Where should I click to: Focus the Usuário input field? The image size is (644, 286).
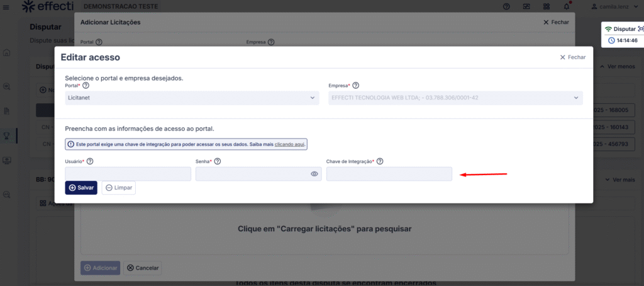[128, 174]
